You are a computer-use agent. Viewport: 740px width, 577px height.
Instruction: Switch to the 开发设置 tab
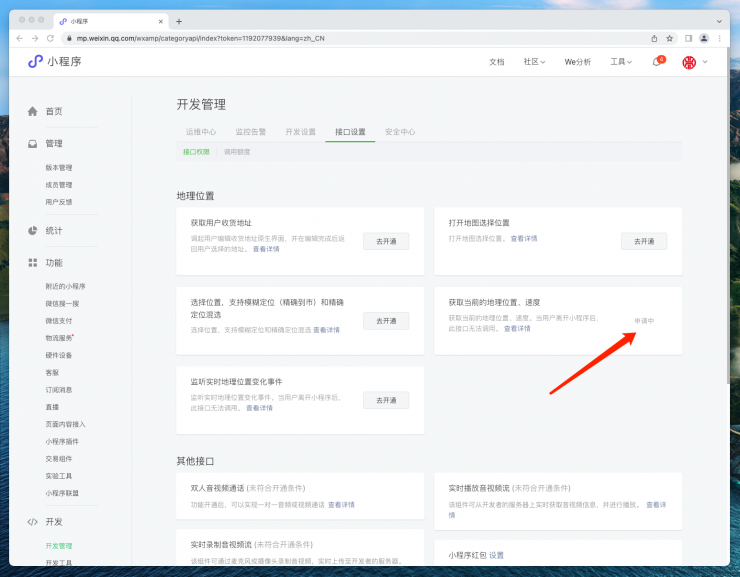[300, 132]
